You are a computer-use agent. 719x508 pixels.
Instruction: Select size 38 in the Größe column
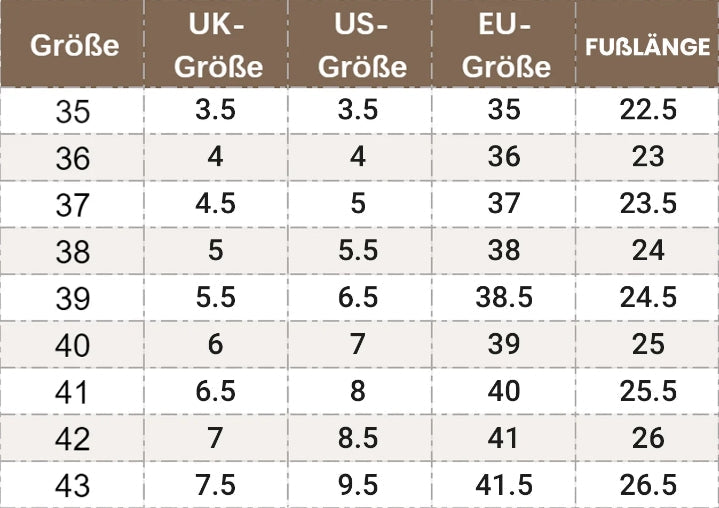72,252
